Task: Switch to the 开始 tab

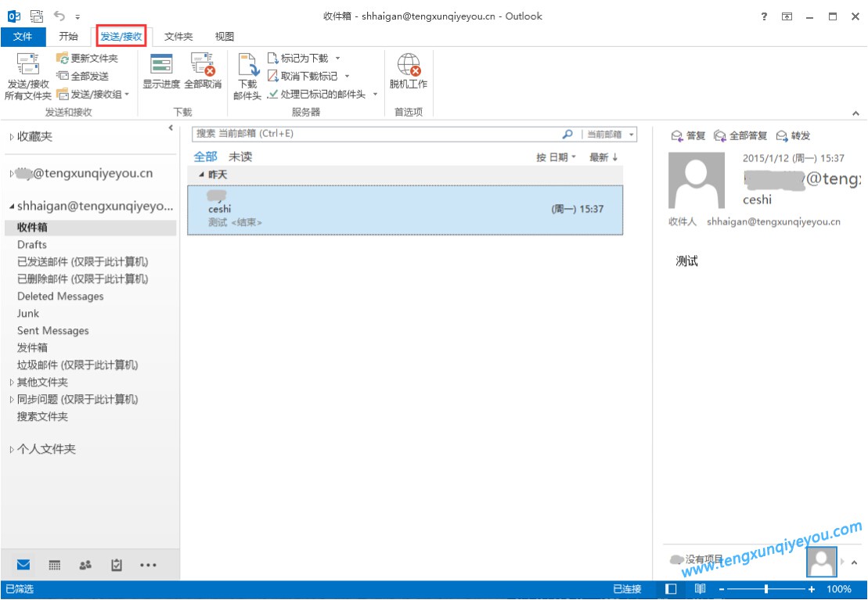Action: [x=69, y=37]
